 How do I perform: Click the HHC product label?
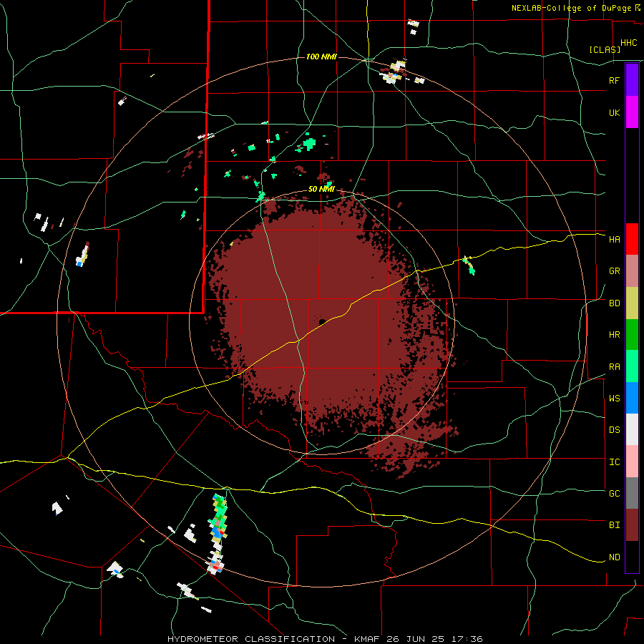[628, 43]
